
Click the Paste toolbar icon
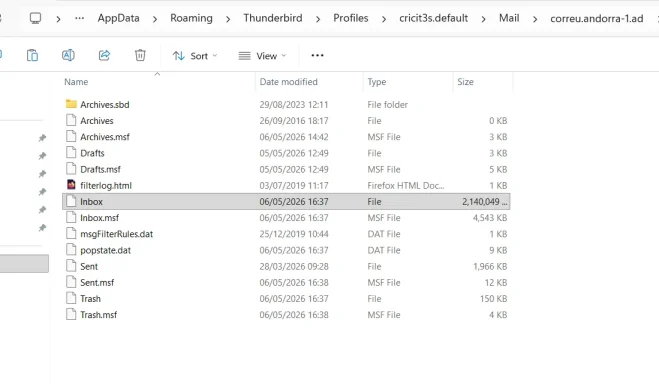point(32,55)
